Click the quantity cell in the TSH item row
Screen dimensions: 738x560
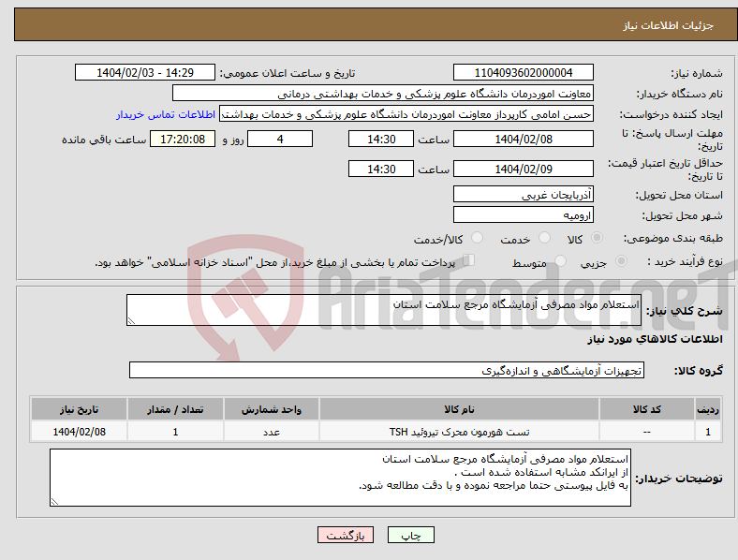[175, 431]
